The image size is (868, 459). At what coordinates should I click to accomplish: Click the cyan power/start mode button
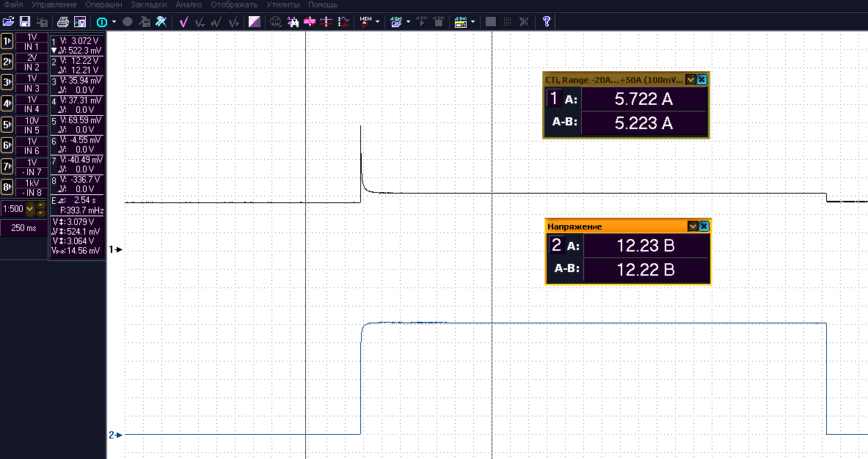click(102, 21)
